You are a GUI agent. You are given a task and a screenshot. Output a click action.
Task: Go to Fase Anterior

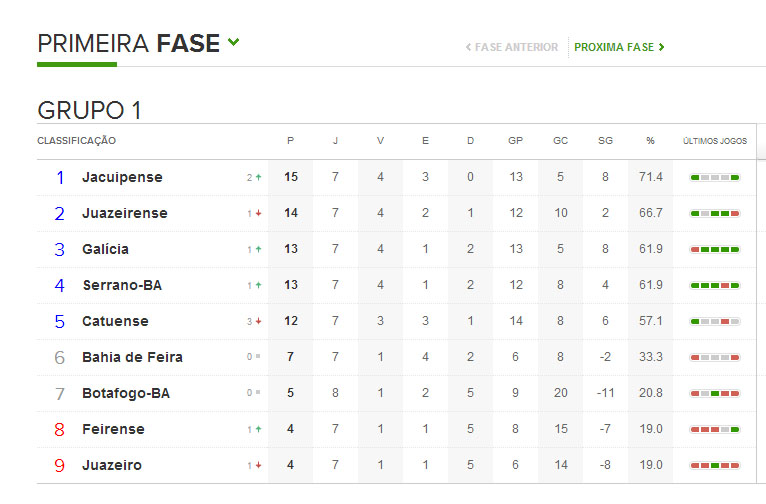(512, 47)
